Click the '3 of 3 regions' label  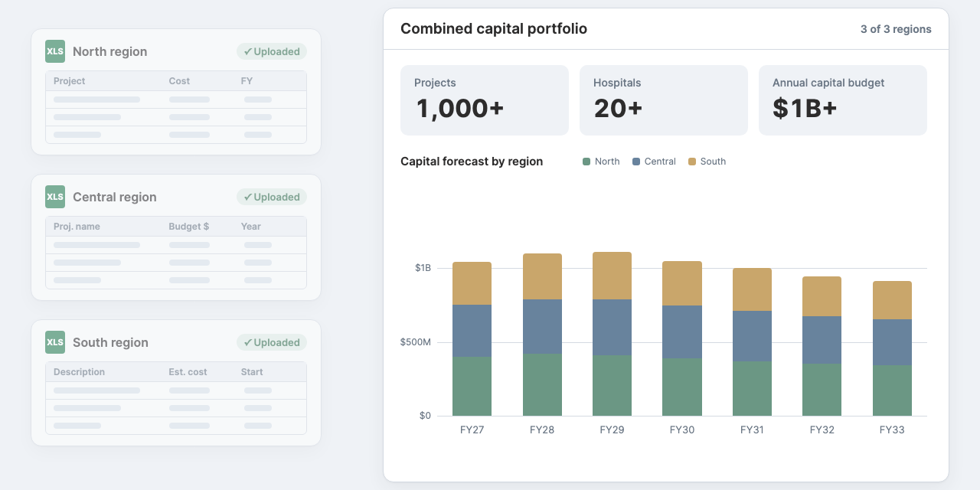click(x=896, y=30)
